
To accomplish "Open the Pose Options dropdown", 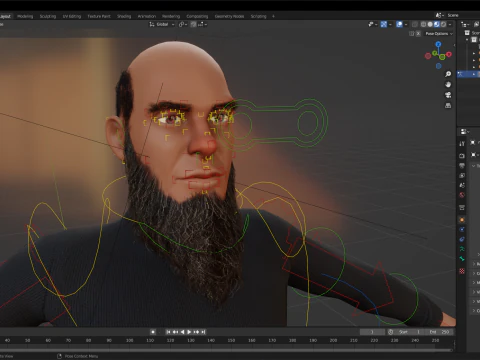I will tap(439, 34).
